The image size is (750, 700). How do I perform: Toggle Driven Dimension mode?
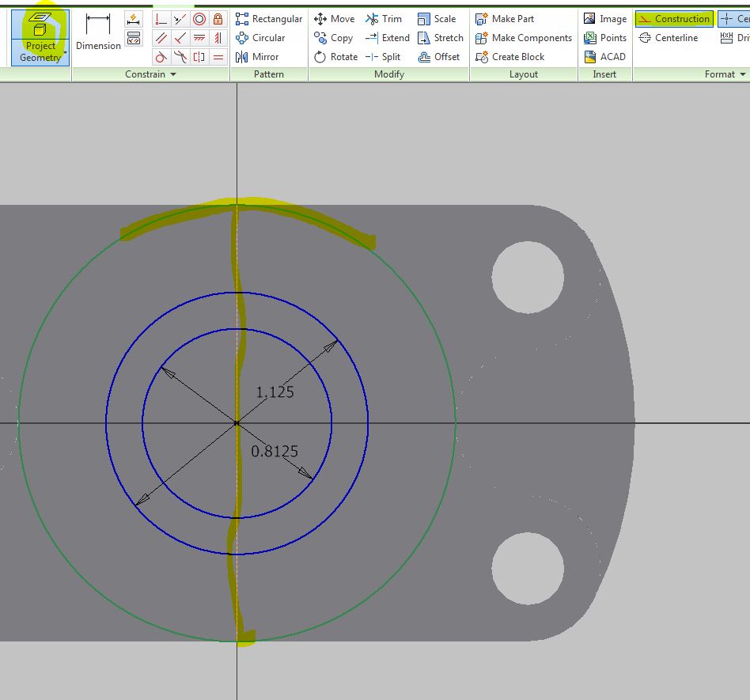point(738,37)
